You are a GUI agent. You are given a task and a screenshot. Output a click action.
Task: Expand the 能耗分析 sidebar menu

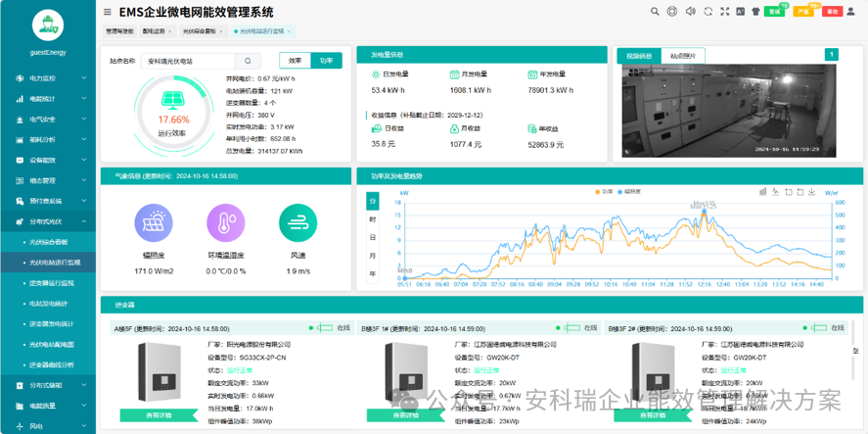point(48,140)
